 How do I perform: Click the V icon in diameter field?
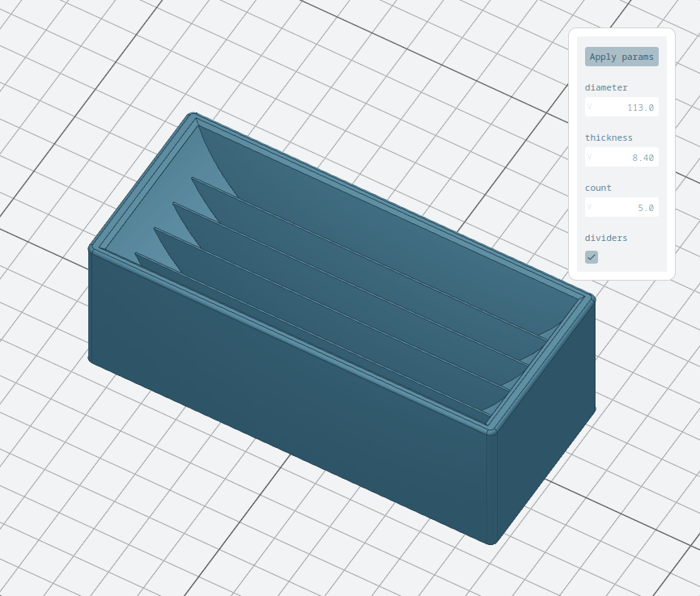590,107
